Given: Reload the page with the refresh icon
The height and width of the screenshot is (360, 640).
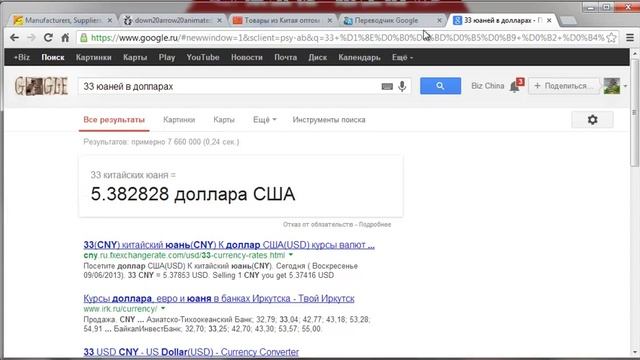Looking at the screenshot, I should click(48, 38).
